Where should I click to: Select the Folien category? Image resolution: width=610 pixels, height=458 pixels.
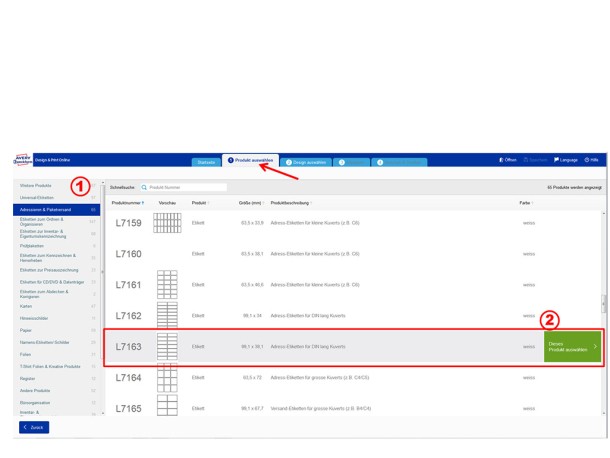click(x=56, y=354)
